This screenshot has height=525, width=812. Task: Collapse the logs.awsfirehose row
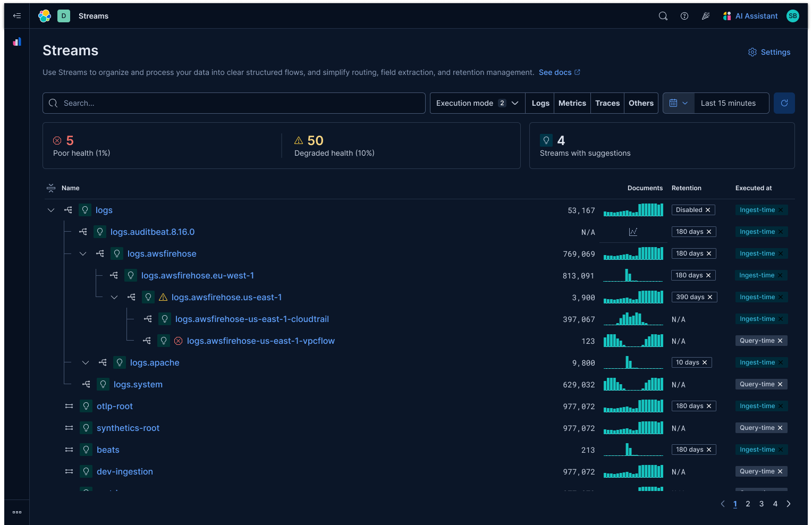[x=83, y=253]
